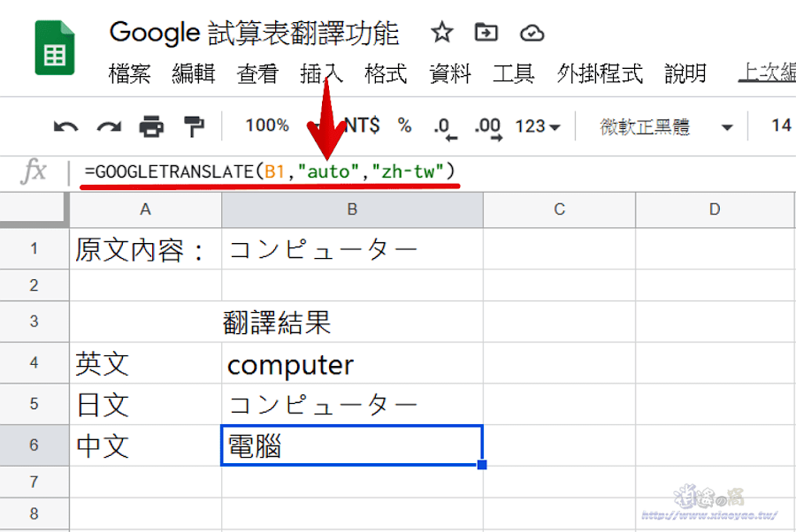The height and width of the screenshot is (532, 796).
Task: Select row 5 header
Action: click(34, 404)
